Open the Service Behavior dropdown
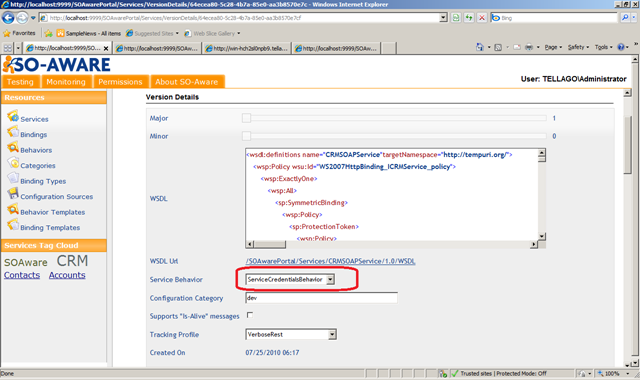 point(331,279)
